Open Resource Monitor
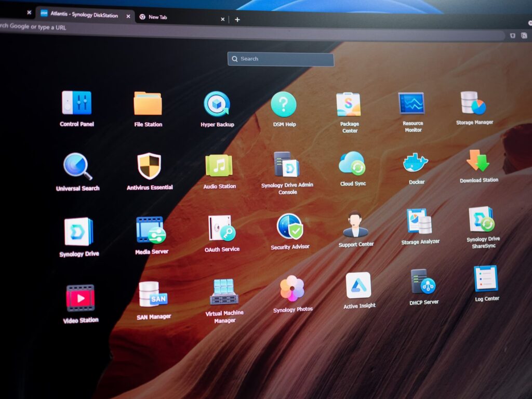This screenshot has width=532, height=399. click(411, 104)
